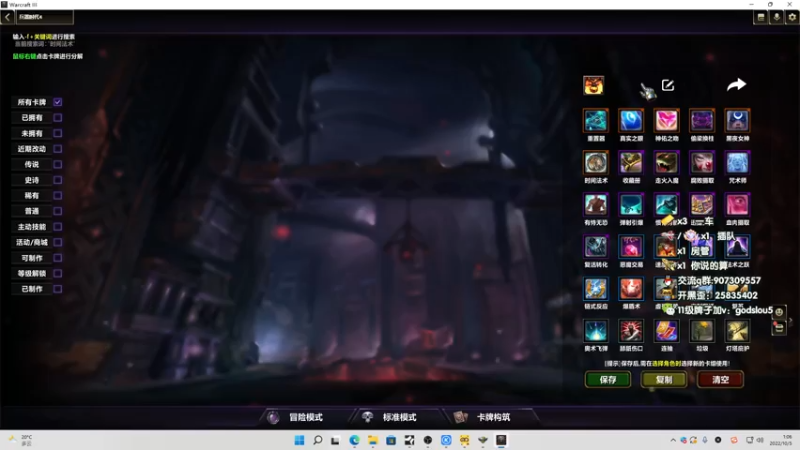800x450 pixels.
Task: Select the 撕裂伤口 card
Action: click(x=631, y=331)
